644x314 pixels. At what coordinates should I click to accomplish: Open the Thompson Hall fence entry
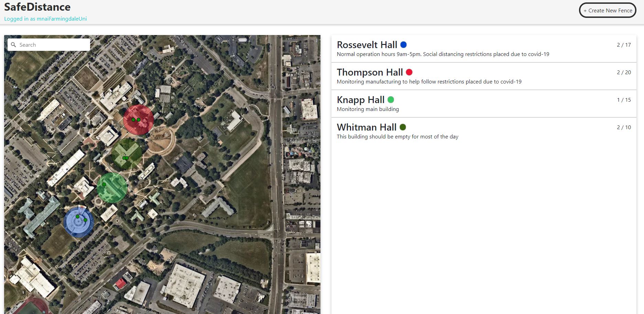(484, 76)
